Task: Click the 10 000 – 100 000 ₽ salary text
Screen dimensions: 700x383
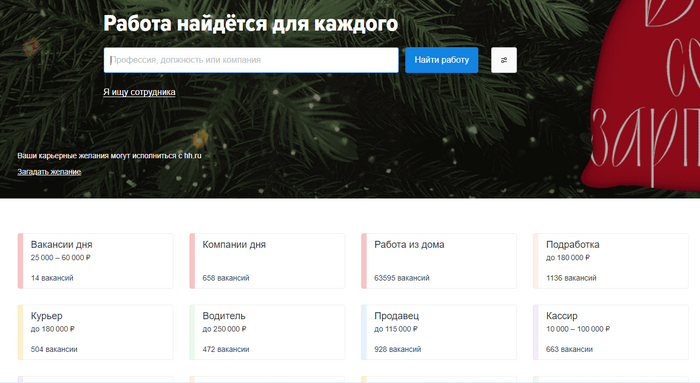Action: point(578,329)
